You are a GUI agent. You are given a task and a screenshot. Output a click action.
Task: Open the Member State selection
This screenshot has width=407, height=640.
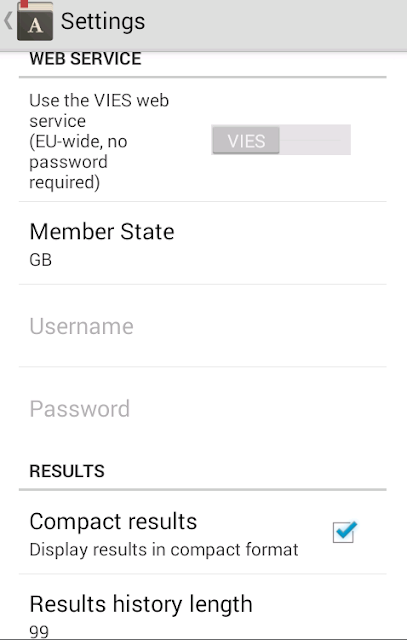(202, 243)
